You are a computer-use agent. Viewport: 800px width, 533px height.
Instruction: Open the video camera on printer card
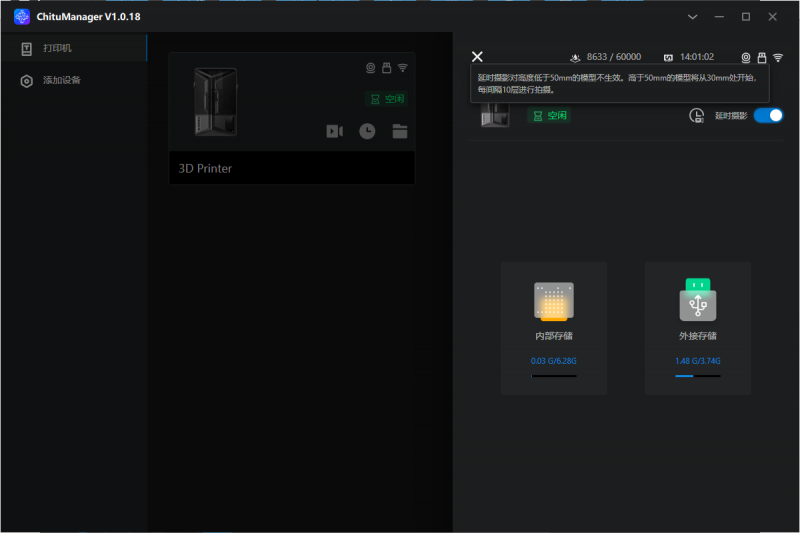coord(335,131)
